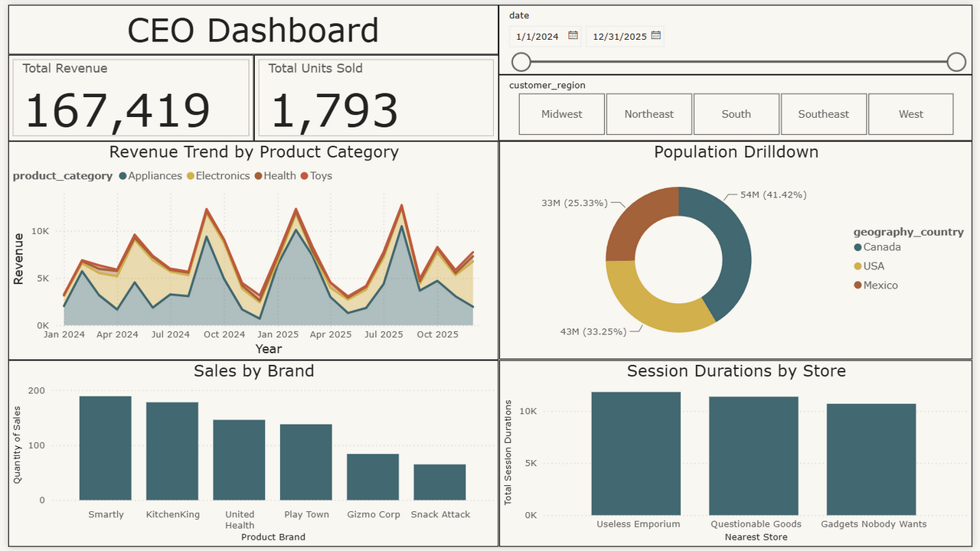Viewport: 980px width, 551px height.
Task: Choose the South customer region
Action: 737,114
